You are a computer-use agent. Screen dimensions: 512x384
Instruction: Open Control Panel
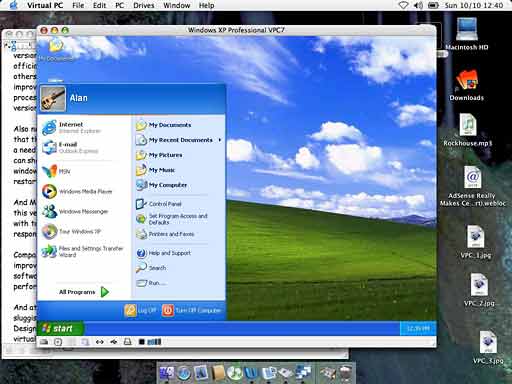[x=159, y=204]
